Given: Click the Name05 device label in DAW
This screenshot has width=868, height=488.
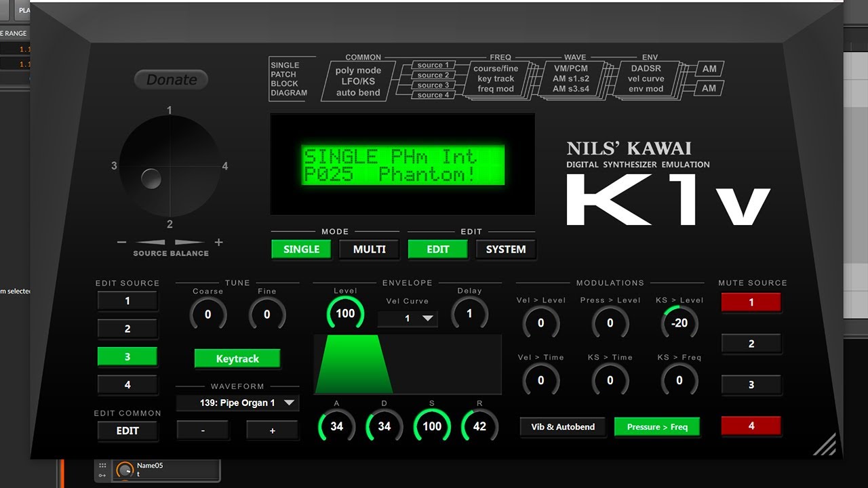Looking at the screenshot, I should [150, 466].
